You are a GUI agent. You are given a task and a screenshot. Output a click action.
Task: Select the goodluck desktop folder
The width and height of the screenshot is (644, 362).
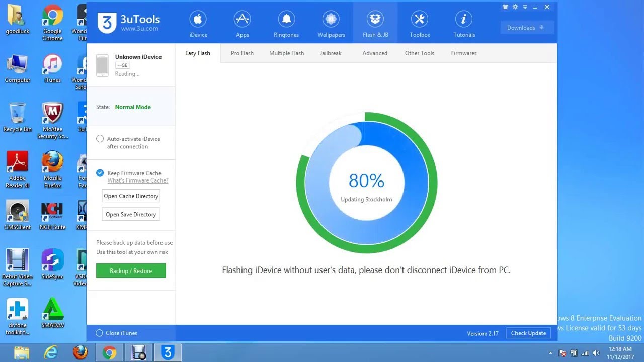coord(18,20)
